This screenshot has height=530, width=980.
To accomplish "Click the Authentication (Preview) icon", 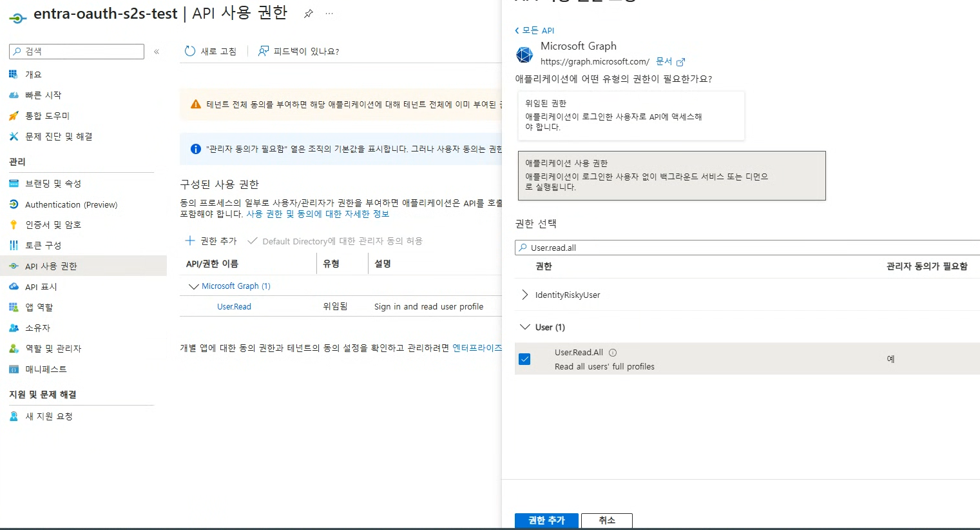I will (14, 204).
